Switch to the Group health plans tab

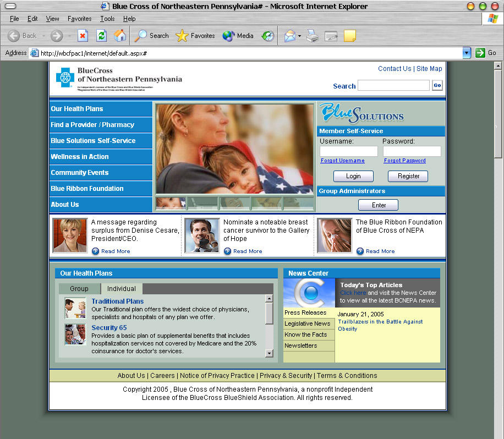[x=79, y=289]
